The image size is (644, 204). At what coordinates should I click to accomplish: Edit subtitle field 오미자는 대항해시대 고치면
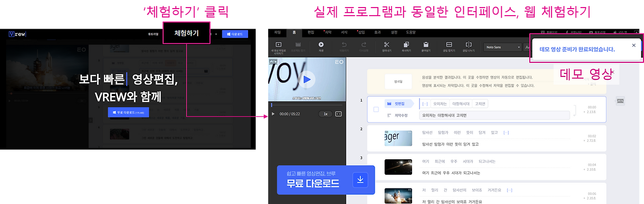[x=495, y=116]
